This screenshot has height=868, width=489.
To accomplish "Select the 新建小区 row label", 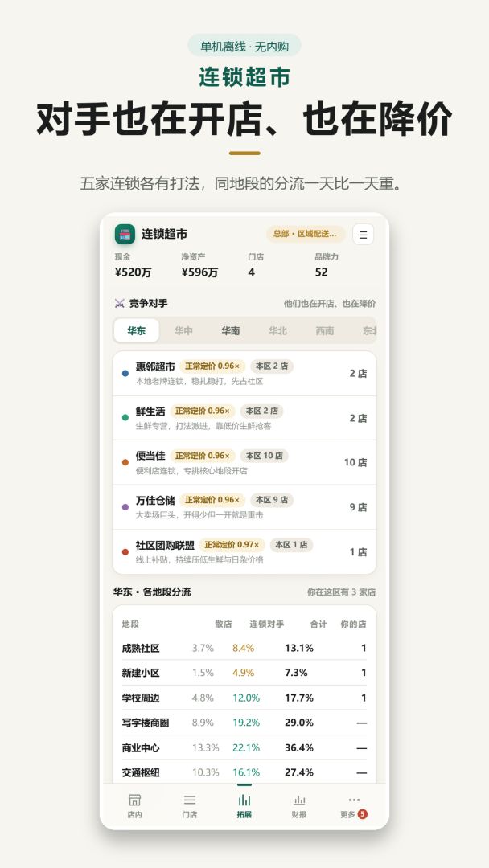I will point(141,674).
